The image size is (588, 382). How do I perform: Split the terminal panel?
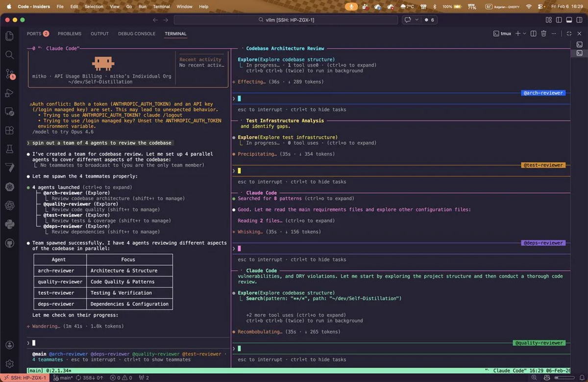tap(534, 34)
